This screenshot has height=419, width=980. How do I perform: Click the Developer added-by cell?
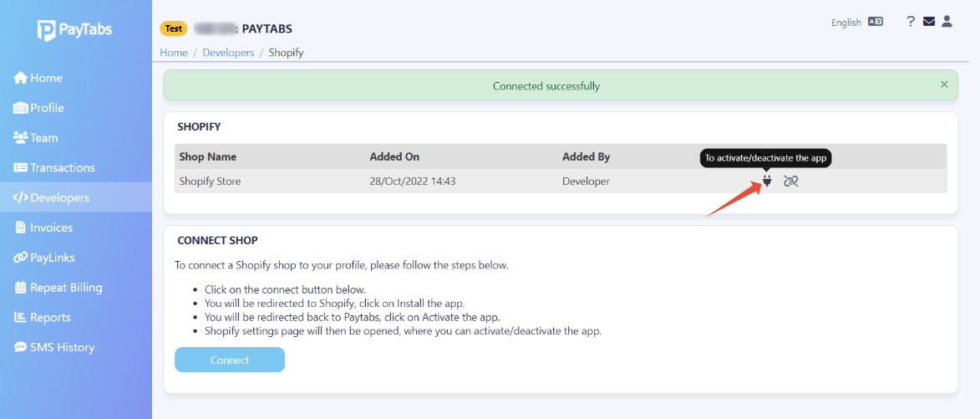coord(586,181)
